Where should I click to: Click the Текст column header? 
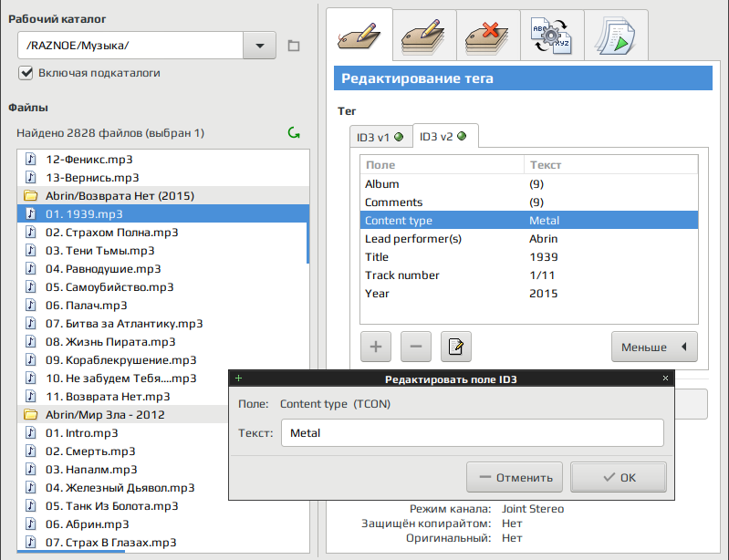click(611, 165)
